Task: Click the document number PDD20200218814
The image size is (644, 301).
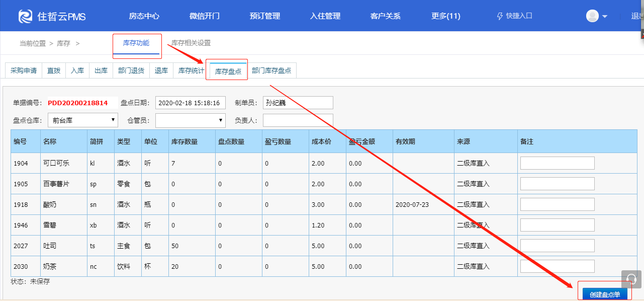Action: (x=78, y=103)
